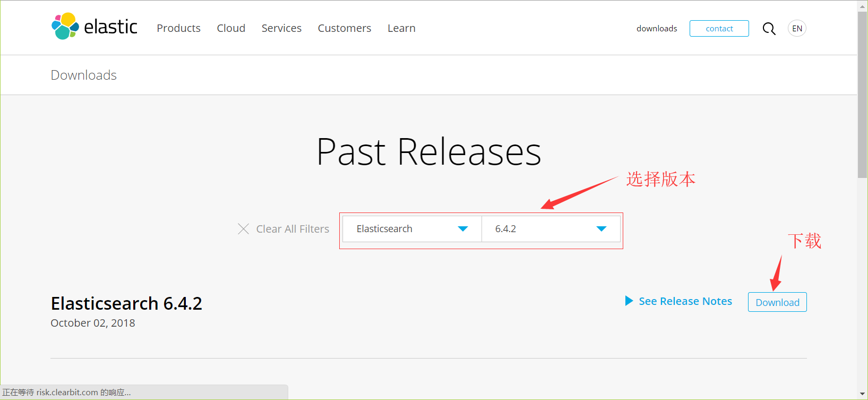
Task: Open the Cloud menu
Action: pos(231,28)
